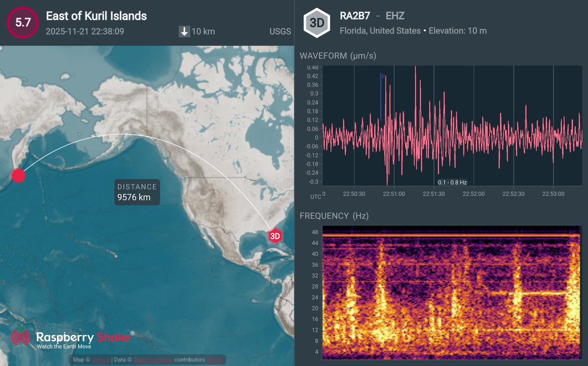Click the 5.7 magnitude badge
Screen dimensions: 588x366
(22, 23)
